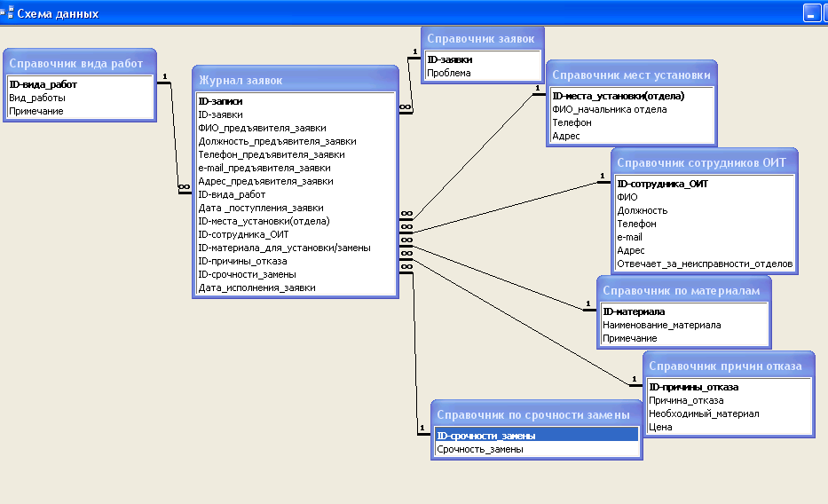Select the Справочник заявок table title bar
828x504 pixels.
pyautogui.click(x=483, y=38)
